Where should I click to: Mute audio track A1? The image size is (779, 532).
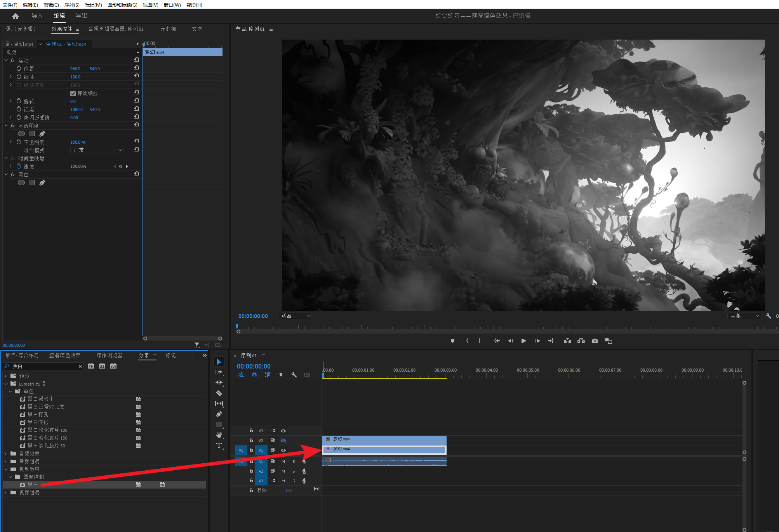click(x=283, y=461)
